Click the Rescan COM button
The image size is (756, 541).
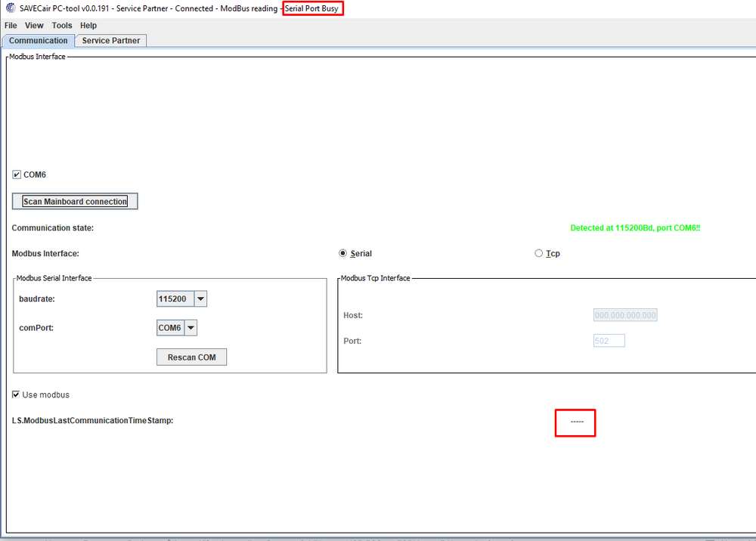(191, 357)
